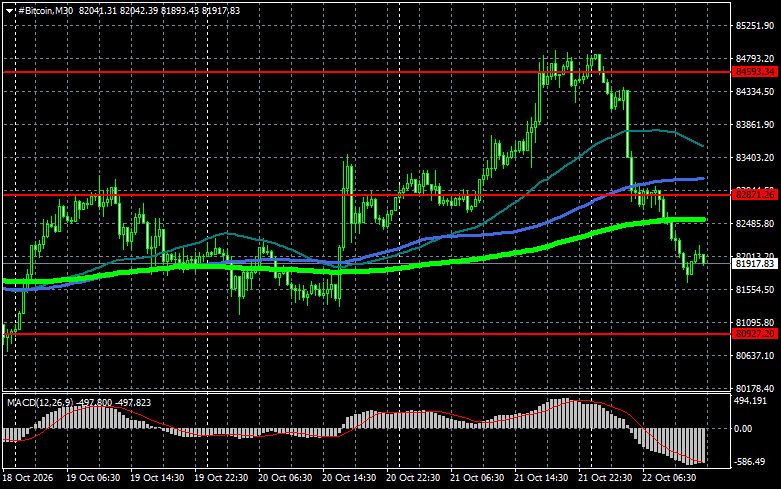Click the MACD values -497.800 -497.823

[x=113, y=402]
